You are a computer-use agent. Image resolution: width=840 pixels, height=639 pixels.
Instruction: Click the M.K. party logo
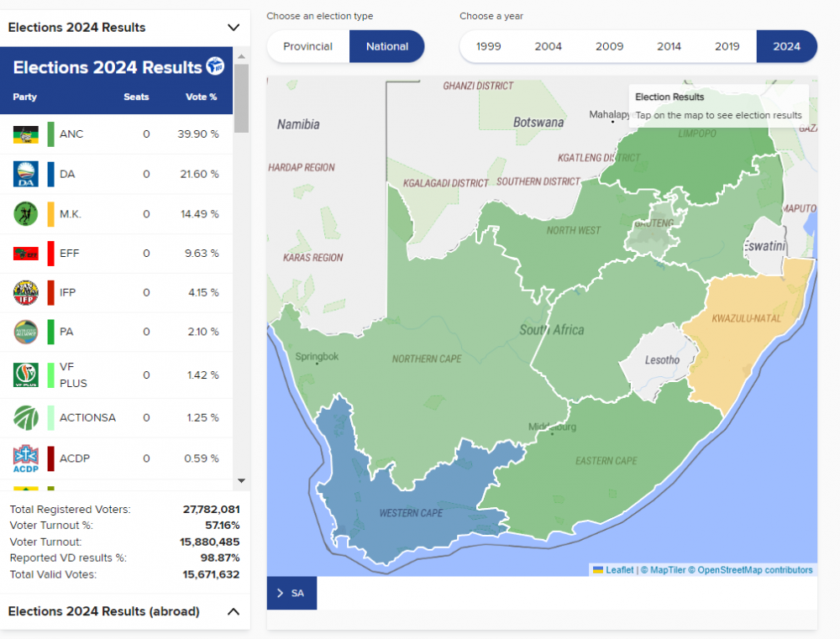click(26, 214)
